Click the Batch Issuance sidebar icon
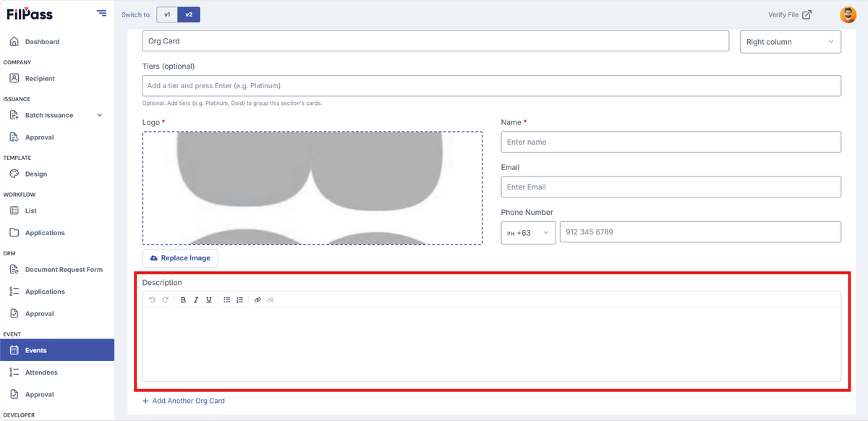Viewport: 868px width, 421px height. coord(14,115)
